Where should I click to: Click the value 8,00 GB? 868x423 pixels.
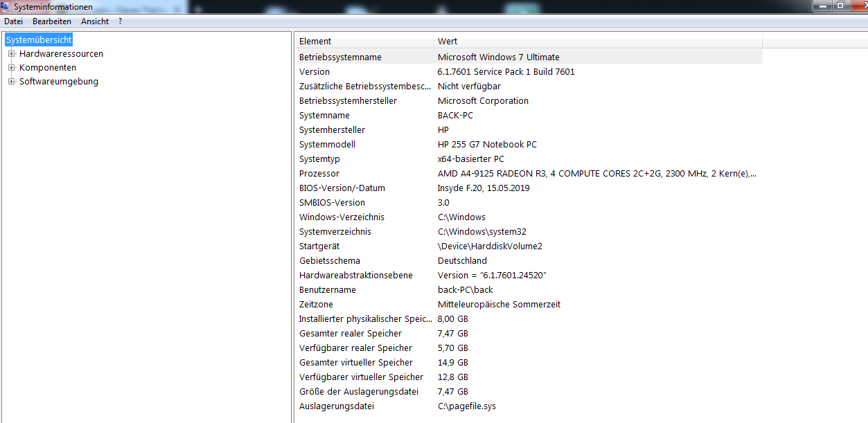[453, 318]
